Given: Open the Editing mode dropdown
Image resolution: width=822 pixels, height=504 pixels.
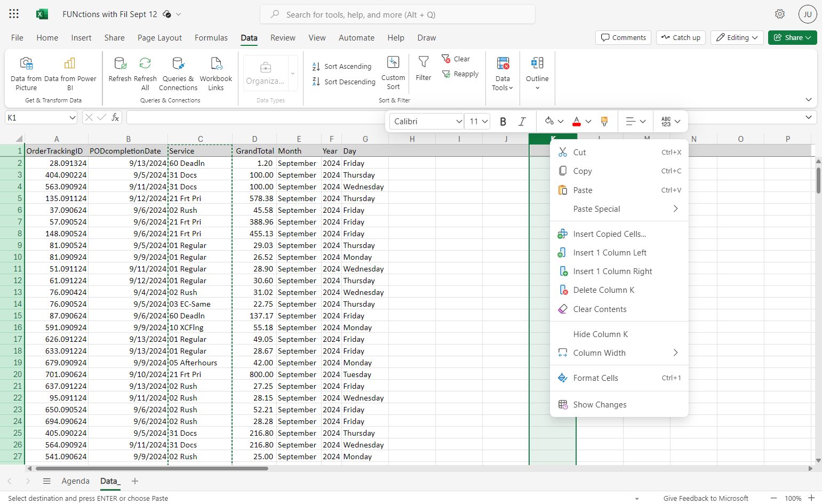Looking at the screenshot, I should coord(737,37).
